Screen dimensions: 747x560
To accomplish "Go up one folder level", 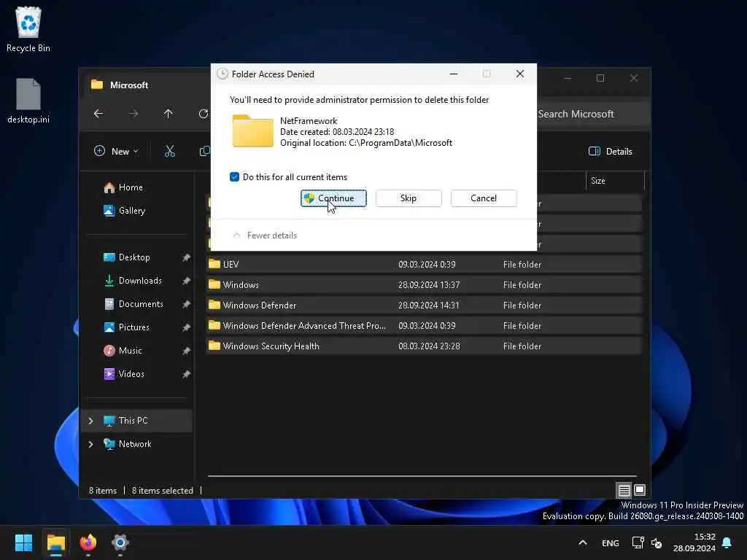I will pyautogui.click(x=169, y=113).
